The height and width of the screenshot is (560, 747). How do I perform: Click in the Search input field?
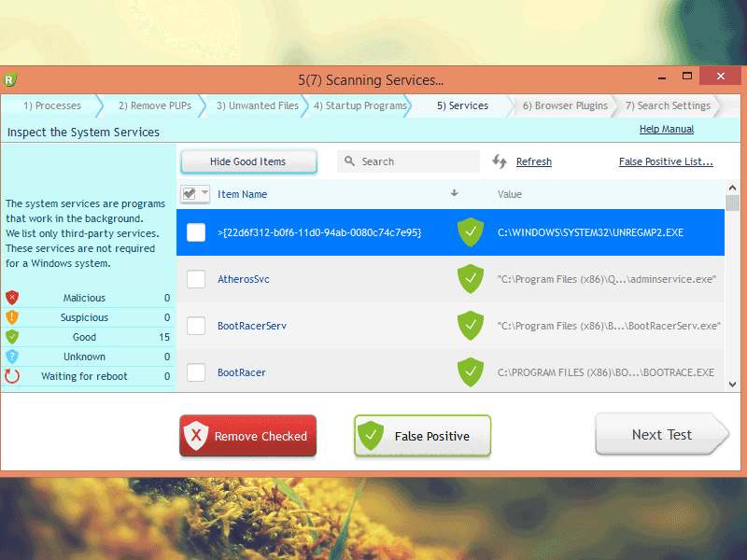(x=416, y=161)
